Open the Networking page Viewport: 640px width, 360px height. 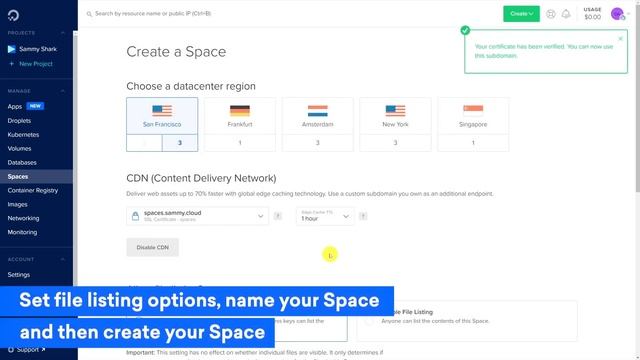tap(23, 218)
